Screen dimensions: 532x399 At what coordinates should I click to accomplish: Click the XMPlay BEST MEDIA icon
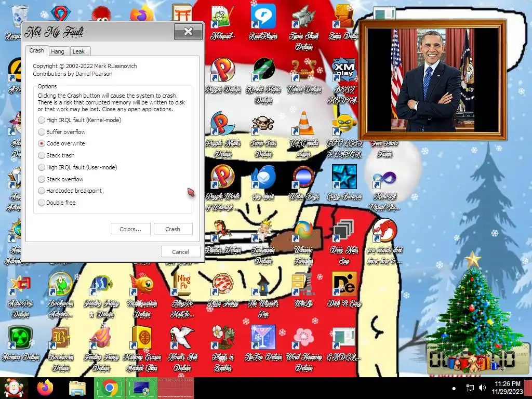(x=343, y=81)
